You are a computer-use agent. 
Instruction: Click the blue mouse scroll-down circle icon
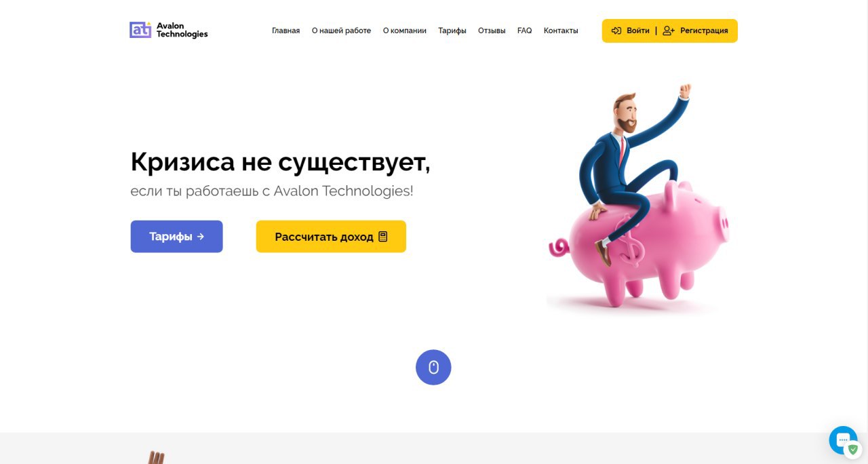[x=433, y=367]
